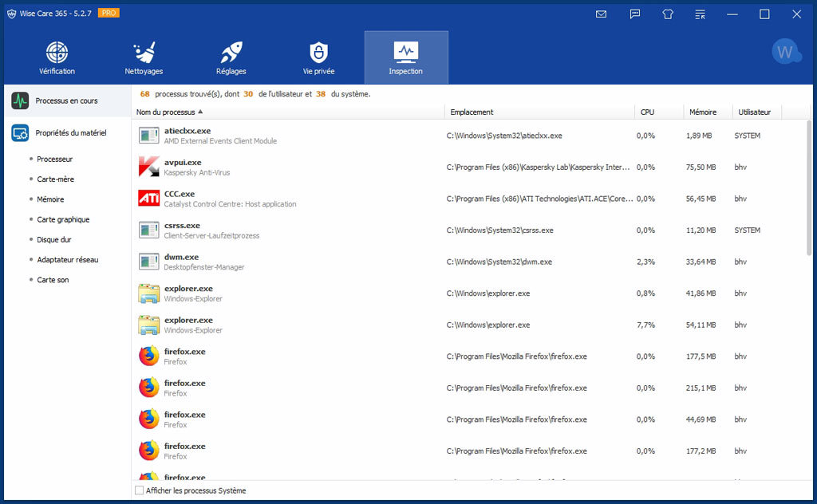Click the Kaspersky Anti-Virus description text
Viewport: 817px width, 504px height.
pos(197,172)
